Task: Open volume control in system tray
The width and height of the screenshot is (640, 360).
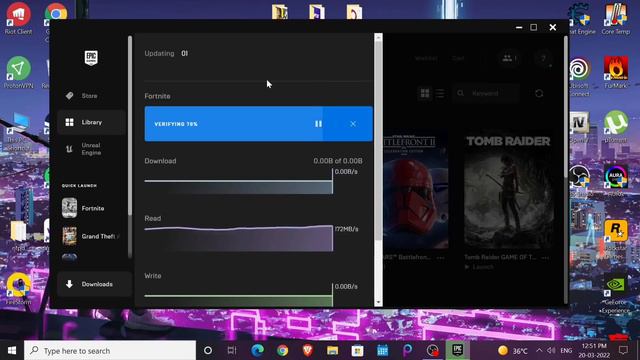Action: pos(551,351)
